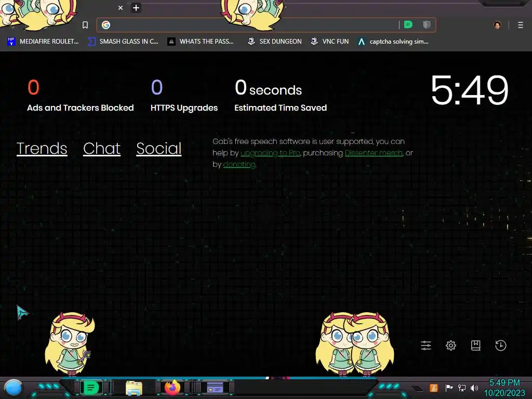
Task: Open the Java tray icon
Action: 433,388
